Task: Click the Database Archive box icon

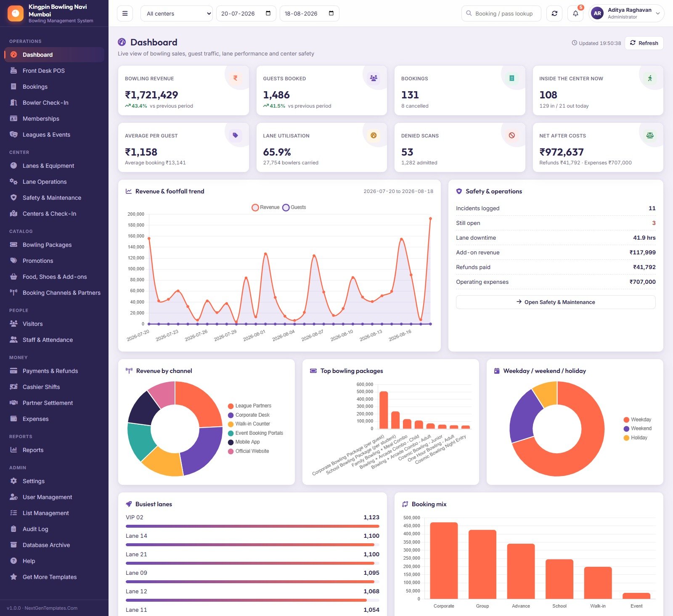Action: 13,545
